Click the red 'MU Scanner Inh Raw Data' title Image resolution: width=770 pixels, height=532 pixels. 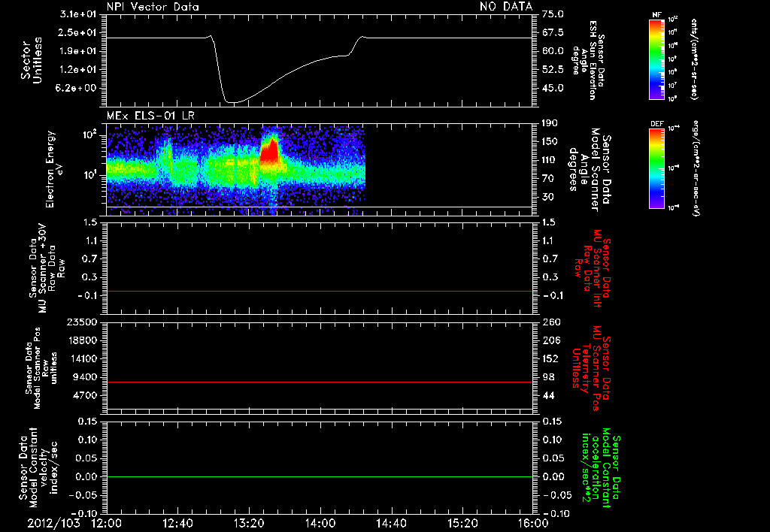593,268
